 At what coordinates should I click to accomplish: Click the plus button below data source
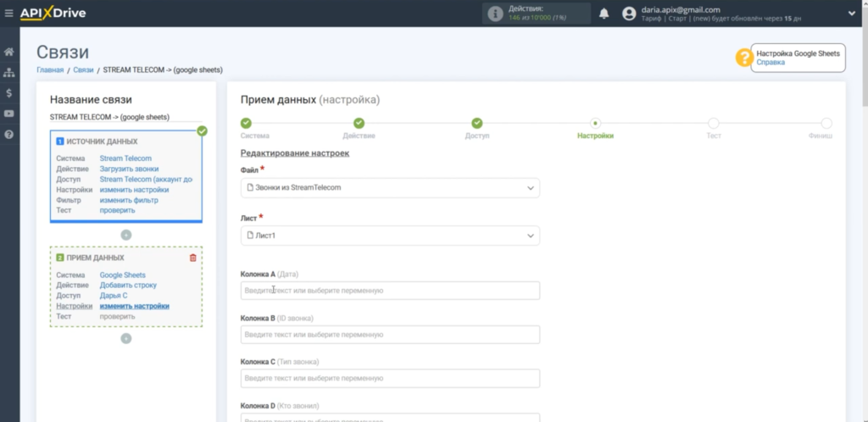[x=126, y=235]
